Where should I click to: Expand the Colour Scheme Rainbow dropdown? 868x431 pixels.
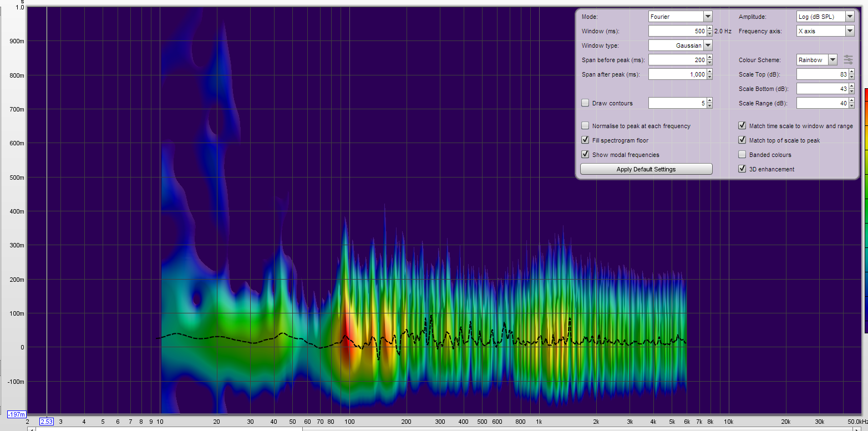(833, 60)
